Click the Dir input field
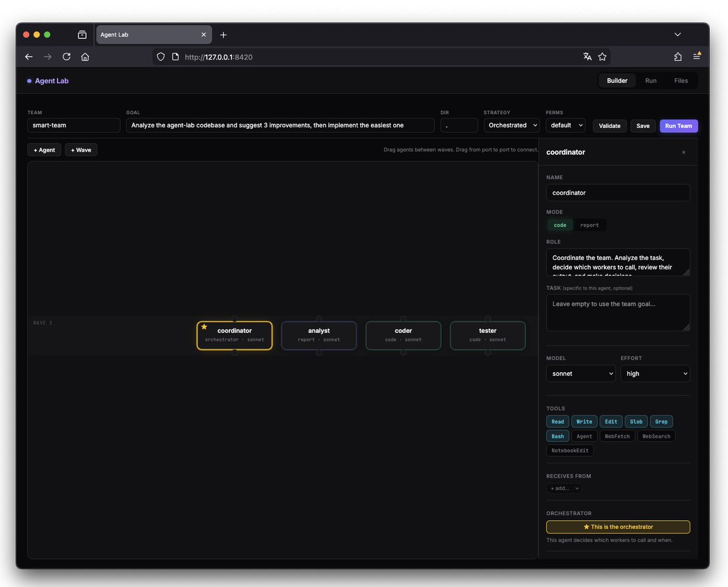This screenshot has height=587, width=728. click(459, 125)
